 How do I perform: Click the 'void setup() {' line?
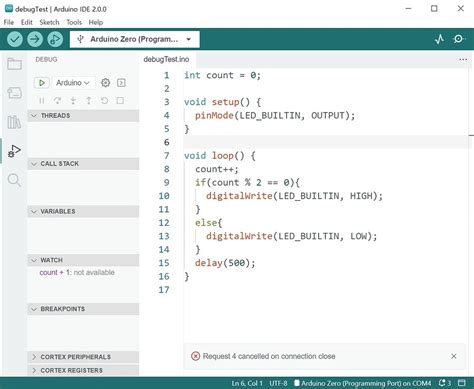click(222, 102)
